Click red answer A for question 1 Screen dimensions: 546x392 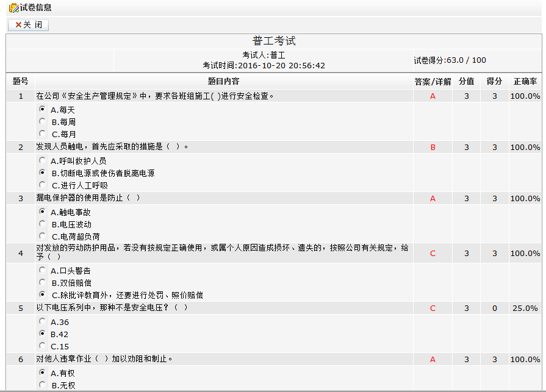(x=433, y=96)
